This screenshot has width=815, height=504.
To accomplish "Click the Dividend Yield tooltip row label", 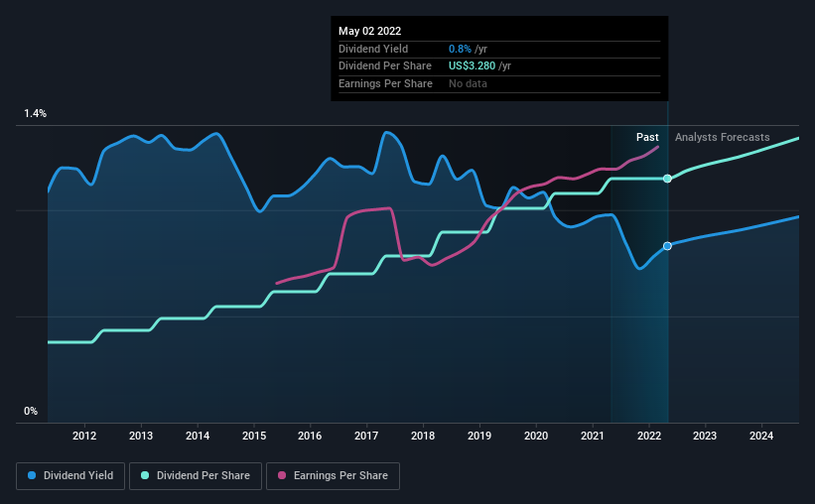I will (373, 49).
